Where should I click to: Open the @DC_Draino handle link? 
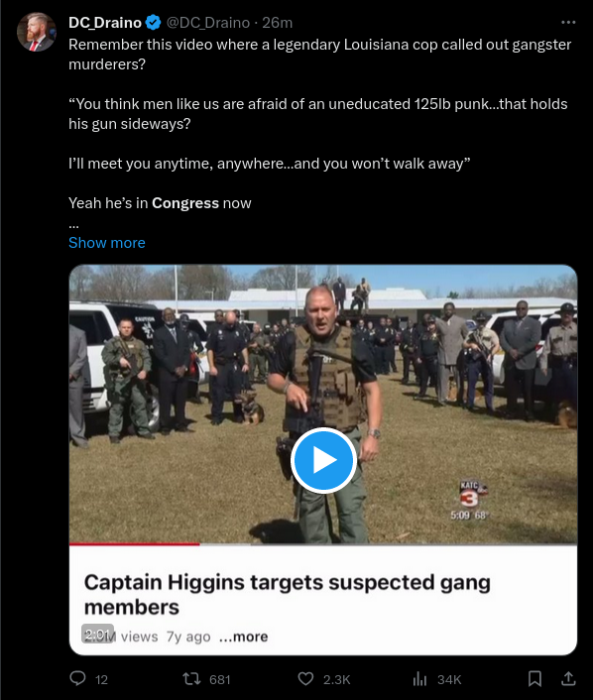[208, 23]
